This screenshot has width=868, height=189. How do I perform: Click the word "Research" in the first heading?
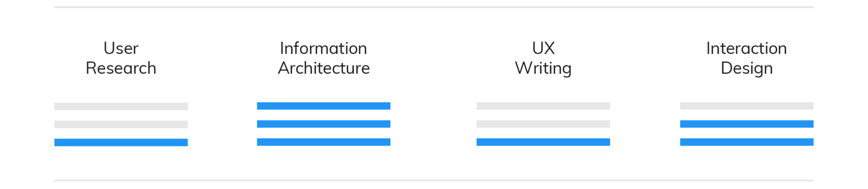click(121, 68)
